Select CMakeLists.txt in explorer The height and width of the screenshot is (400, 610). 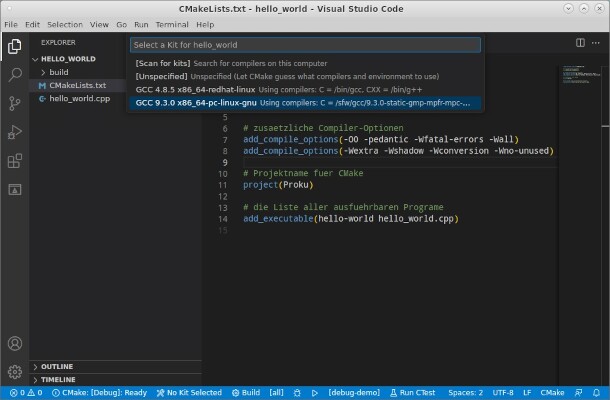click(77, 85)
